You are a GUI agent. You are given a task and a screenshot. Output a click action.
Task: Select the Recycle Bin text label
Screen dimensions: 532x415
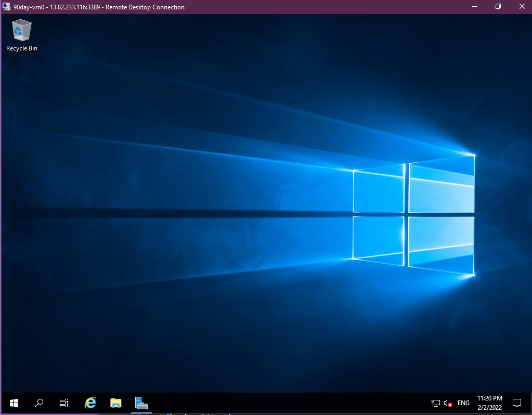(22, 48)
